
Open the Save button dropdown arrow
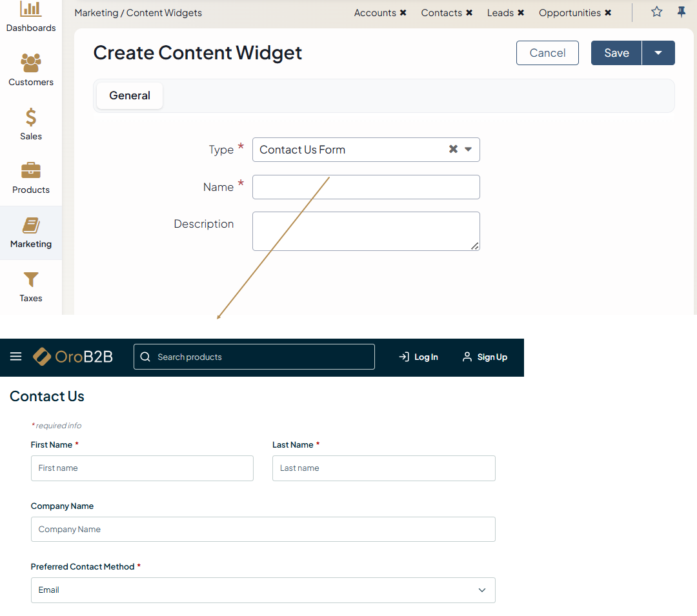[658, 53]
